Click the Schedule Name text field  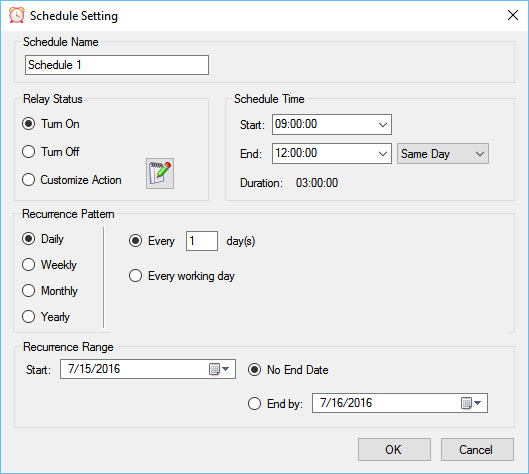coord(117,65)
